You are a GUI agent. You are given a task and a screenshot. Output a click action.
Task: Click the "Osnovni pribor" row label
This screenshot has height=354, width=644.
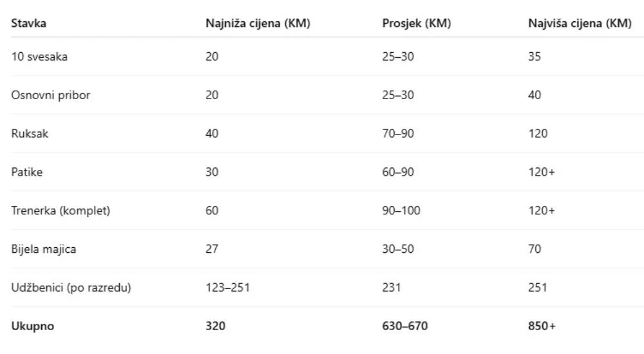tap(51, 95)
